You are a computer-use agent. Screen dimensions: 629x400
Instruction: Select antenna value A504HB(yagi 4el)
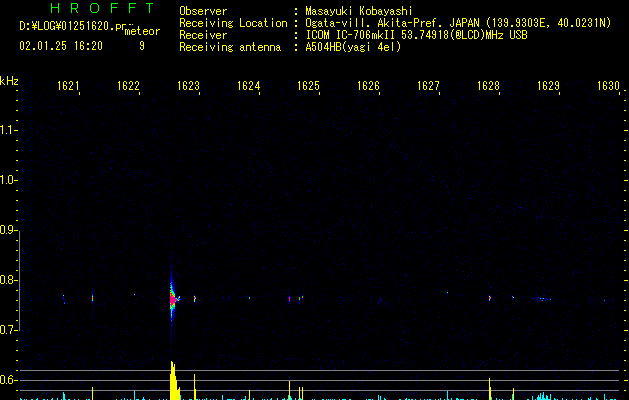[353, 47]
